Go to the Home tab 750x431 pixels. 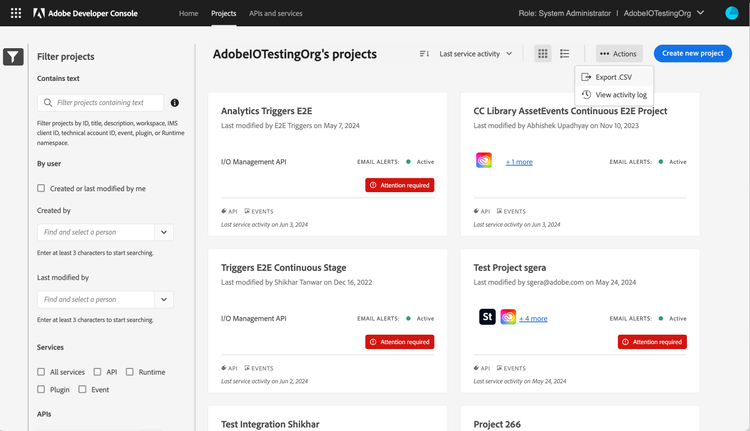click(x=188, y=13)
